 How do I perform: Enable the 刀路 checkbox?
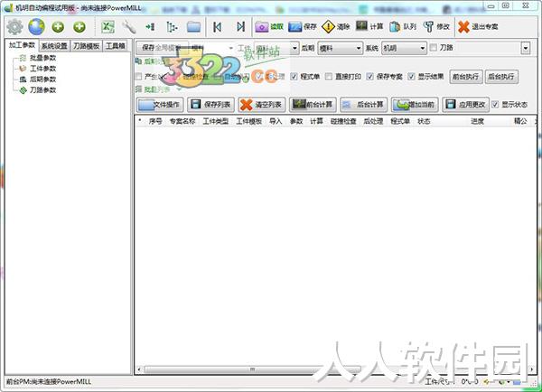tap(434, 48)
